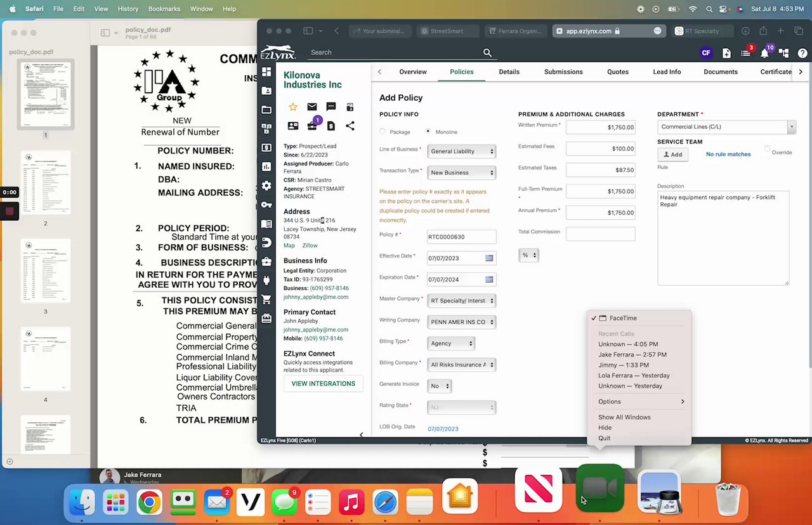Viewport: 812px width, 525px height.
Task: Open the Generate Invoice dropdown
Action: (439, 386)
